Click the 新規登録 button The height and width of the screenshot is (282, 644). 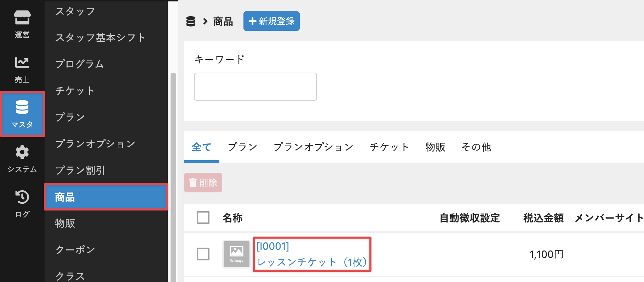[x=271, y=21]
